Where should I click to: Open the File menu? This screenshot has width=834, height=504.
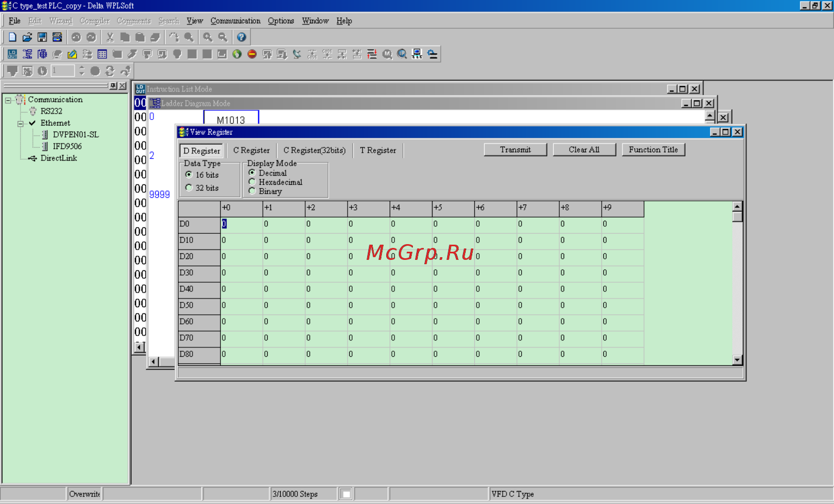tap(15, 21)
